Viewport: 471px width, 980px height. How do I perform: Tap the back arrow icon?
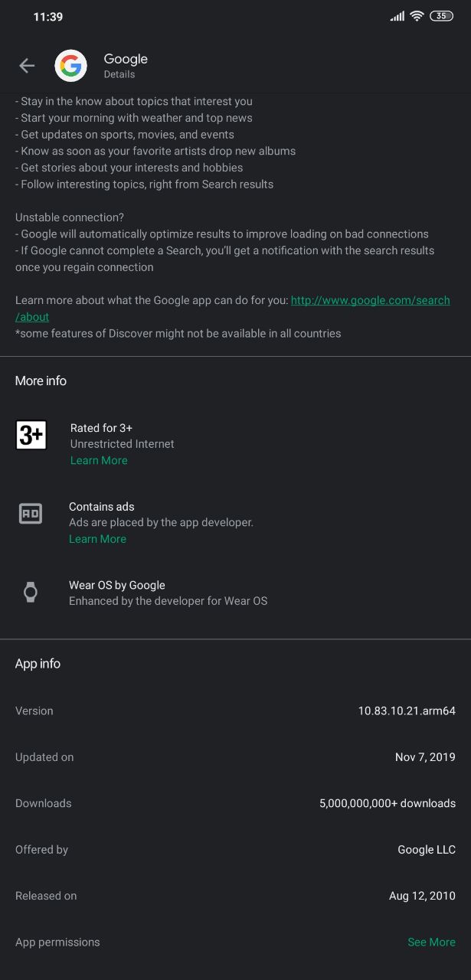pos(27,66)
